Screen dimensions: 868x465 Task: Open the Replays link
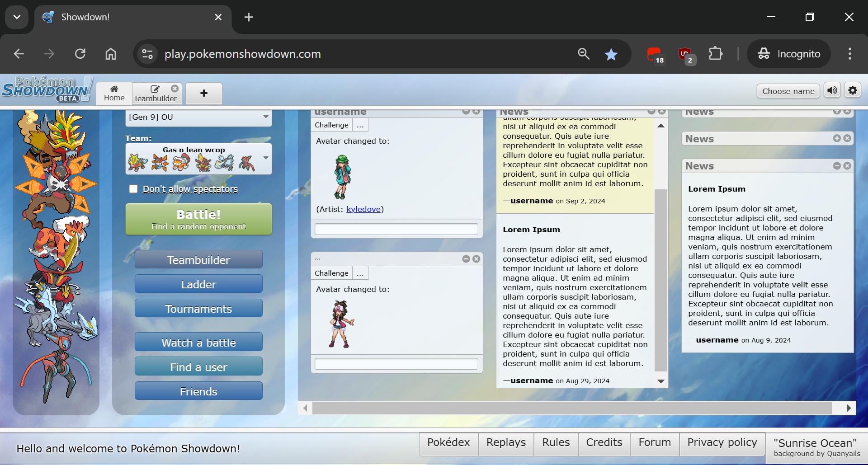coord(506,443)
